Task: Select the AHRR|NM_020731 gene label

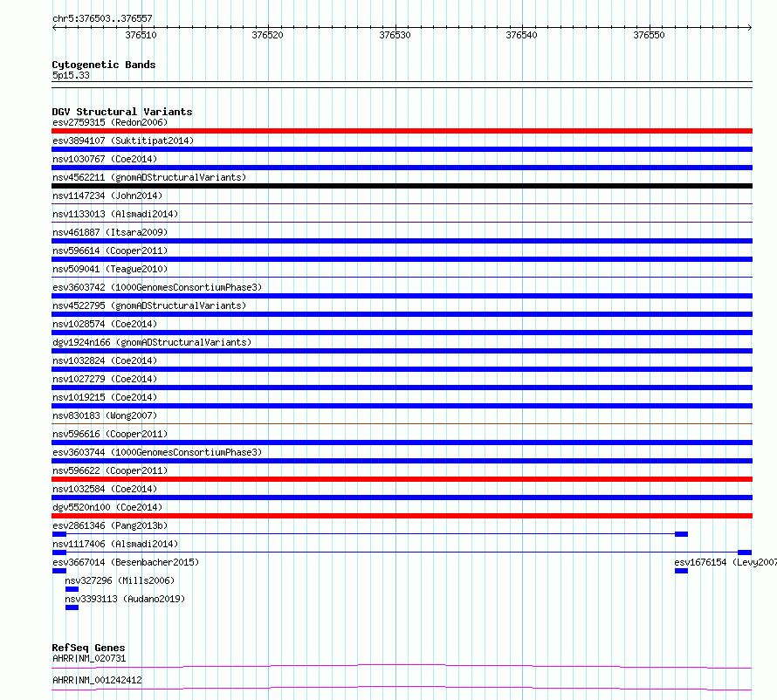Action: coord(89,658)
